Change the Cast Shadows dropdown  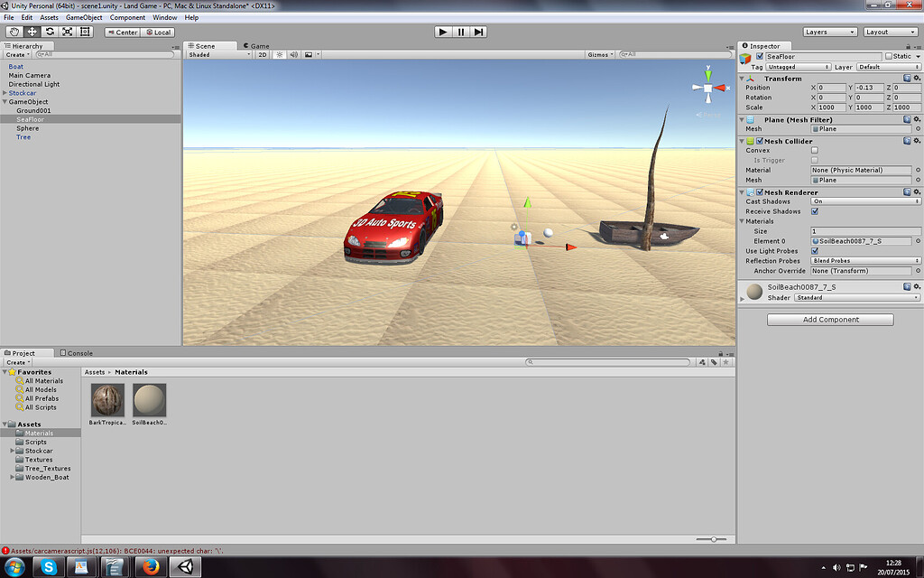pos(866,200)
